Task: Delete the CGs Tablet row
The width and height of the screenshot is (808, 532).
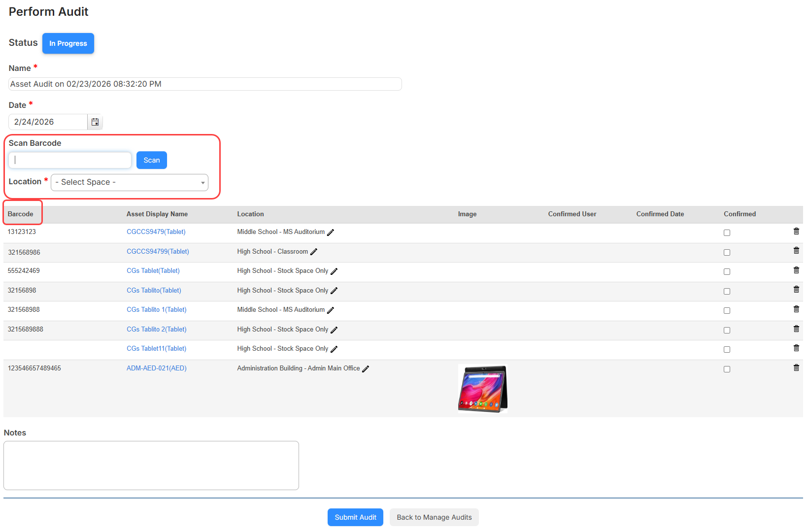Action: point(796,270)
